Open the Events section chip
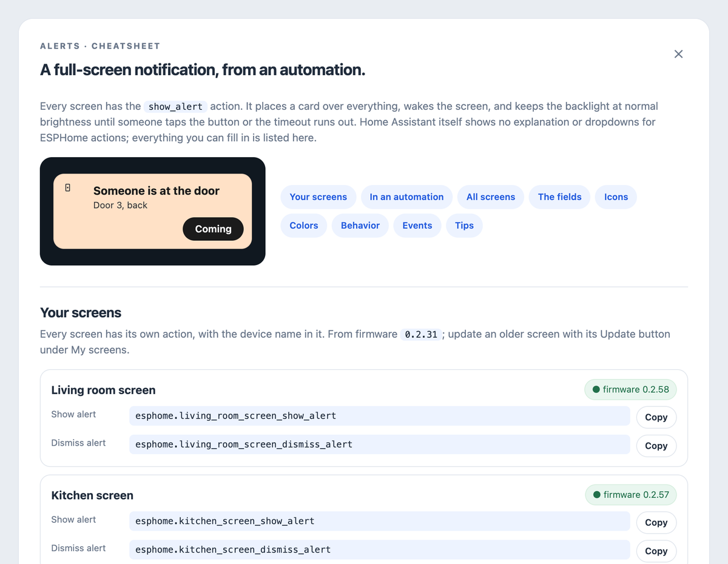728x564 pixels. pos(417,226)
